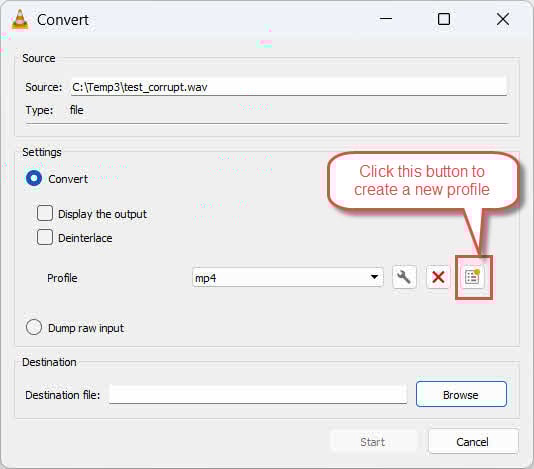Cancel the Convert dialog
The width and height of the screenshot is (534, 469).
coord(473,441)
